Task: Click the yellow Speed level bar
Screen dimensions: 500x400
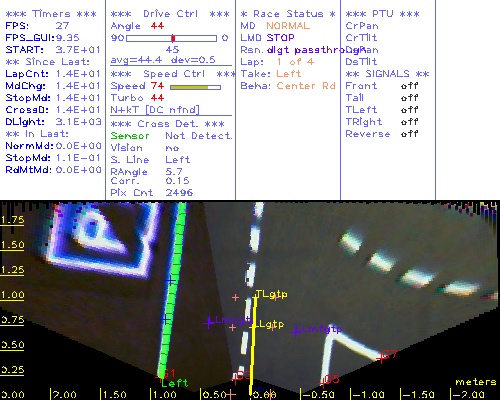Action: click(x=189, y=87)
